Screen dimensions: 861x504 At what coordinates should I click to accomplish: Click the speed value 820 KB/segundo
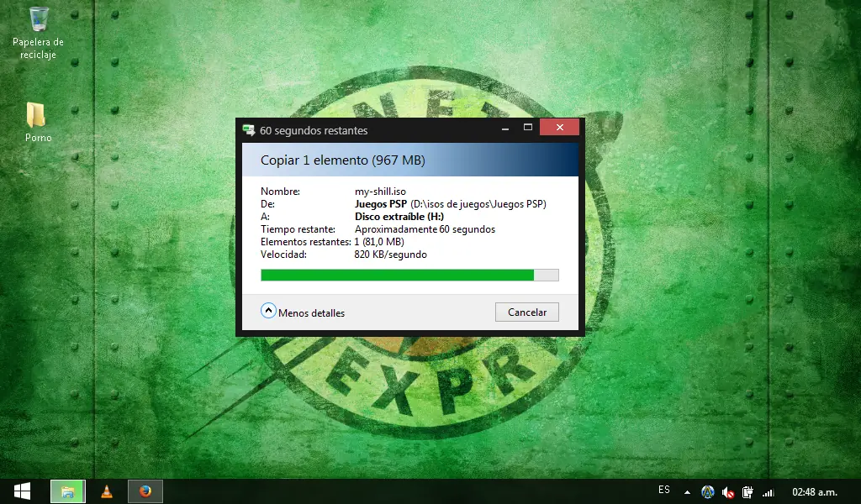(390, 255)
